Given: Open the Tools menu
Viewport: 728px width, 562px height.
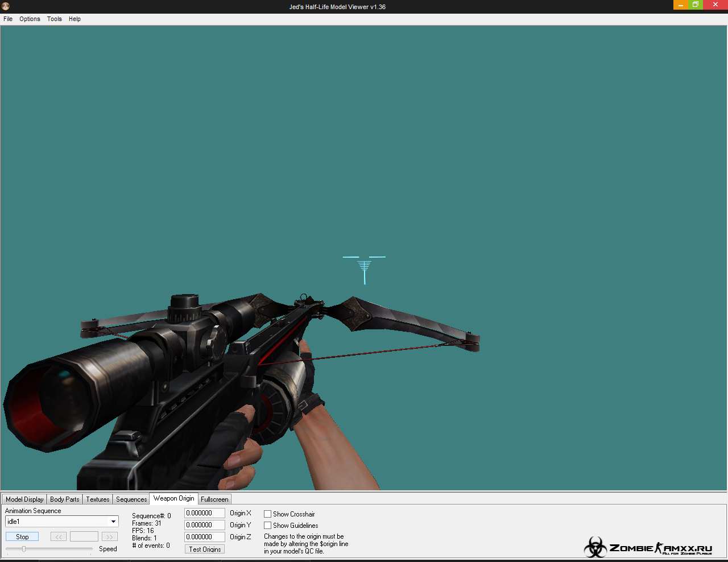Looking at the screenshot, I should click(55, 19).
